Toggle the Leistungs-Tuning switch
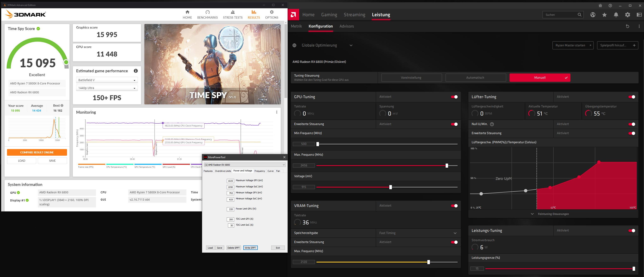 632,230
